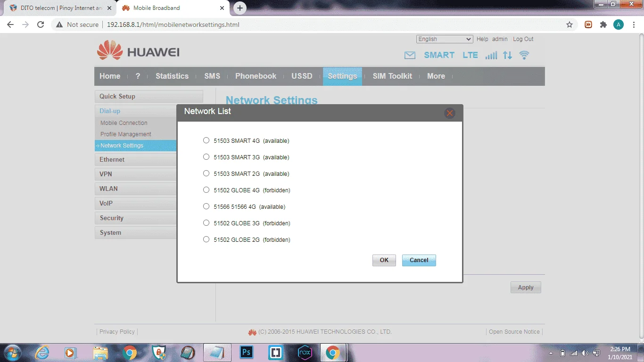644x362 pixels.
Task: Click the Settings tab
Action: [342, 76]
